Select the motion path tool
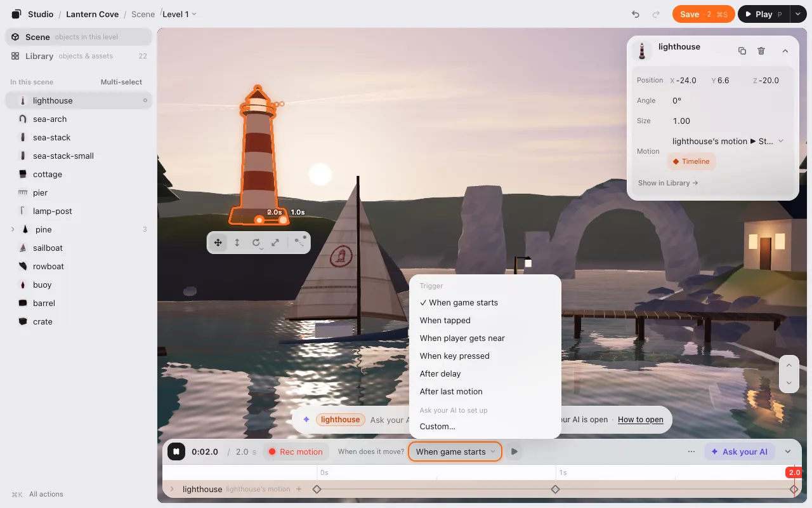Viewport: 812px width, 508px height. tap(300, 242)
